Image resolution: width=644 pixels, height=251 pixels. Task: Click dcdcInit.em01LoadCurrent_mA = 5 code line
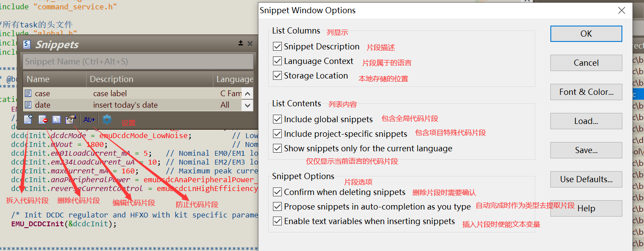click(x=81, y=153)
